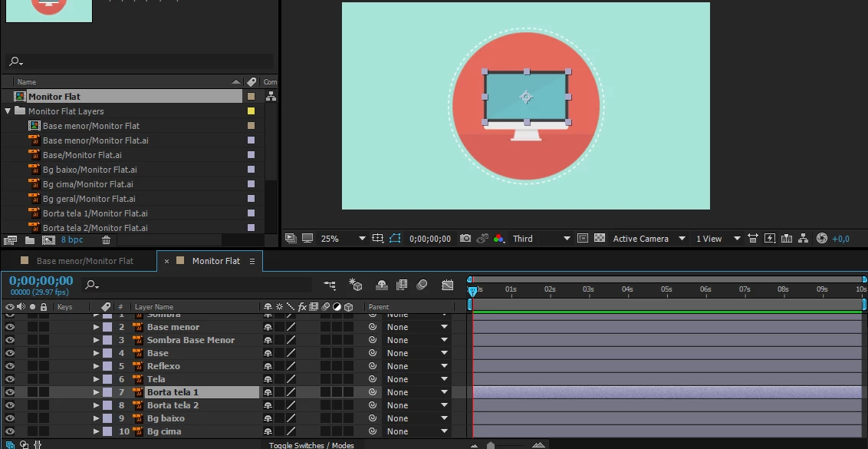This screenshot has height=449, width=868.
Task: Open the Monitor Flat tab panel menu
Action: coord(252,261)
